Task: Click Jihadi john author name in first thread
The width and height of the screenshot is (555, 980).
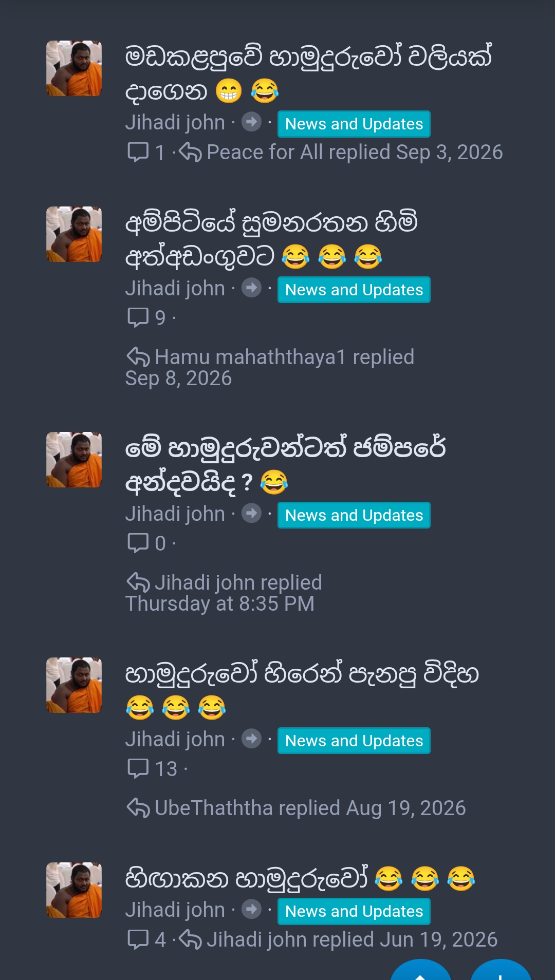Action: click(175, 122)
